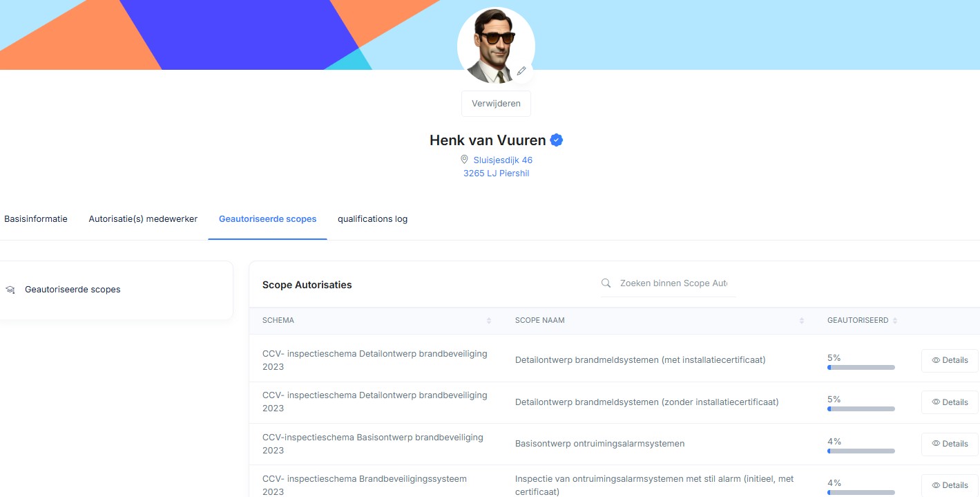
Task: Click the pencil edit icon on avatar
Action: tap(521, 71)
